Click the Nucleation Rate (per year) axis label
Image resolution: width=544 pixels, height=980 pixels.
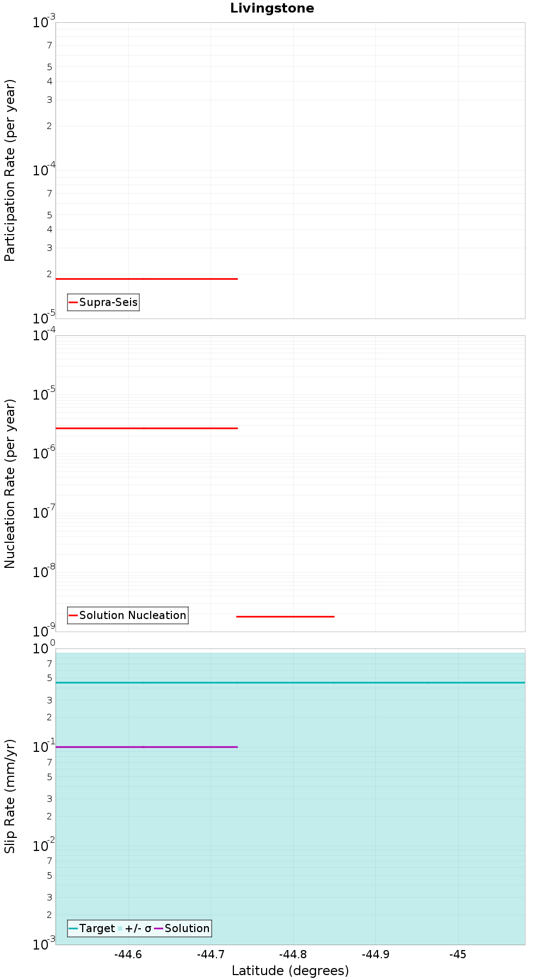[10, 483]
